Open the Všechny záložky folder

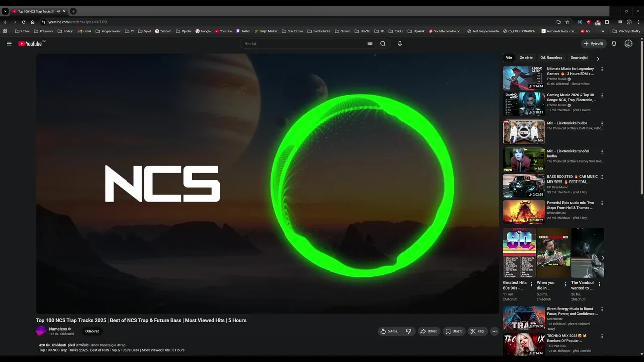tap(626, 31)
